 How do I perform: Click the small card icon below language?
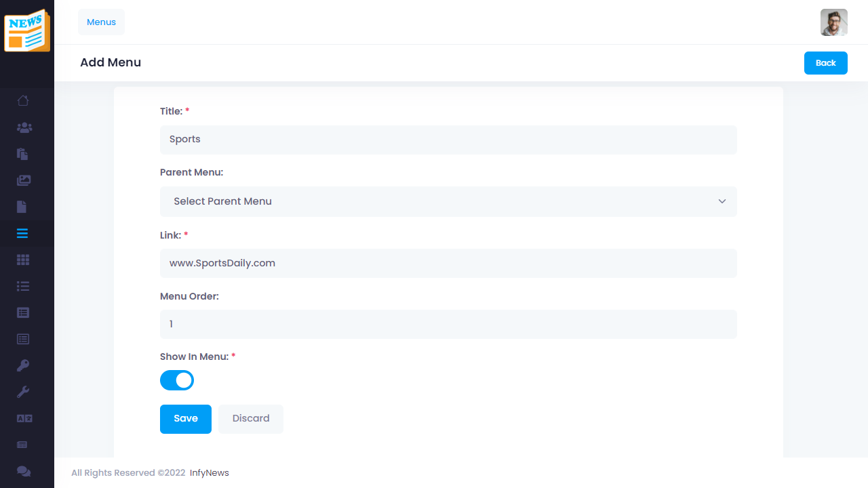[x=22, y=445]
